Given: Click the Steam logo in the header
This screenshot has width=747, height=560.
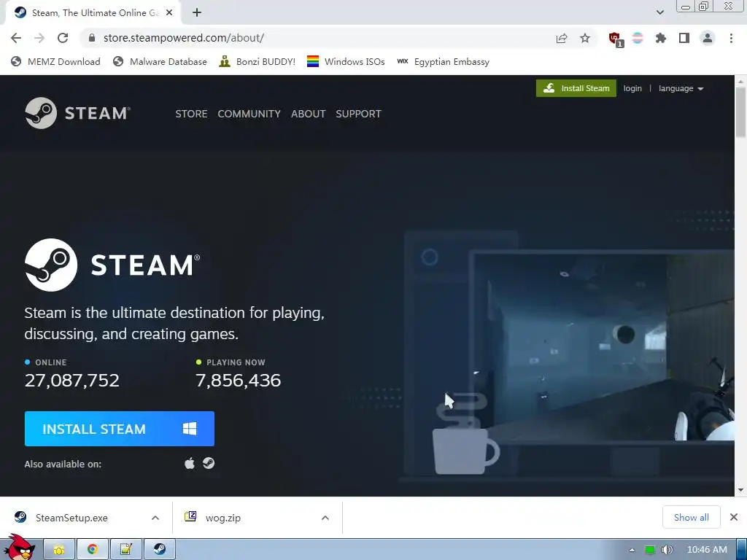Looking at the screenshot, I should pos(77,113).
